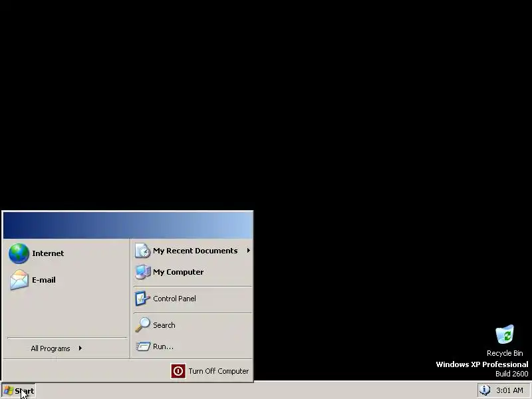Open the E-mail menu entry label

(x=44, y=280)
